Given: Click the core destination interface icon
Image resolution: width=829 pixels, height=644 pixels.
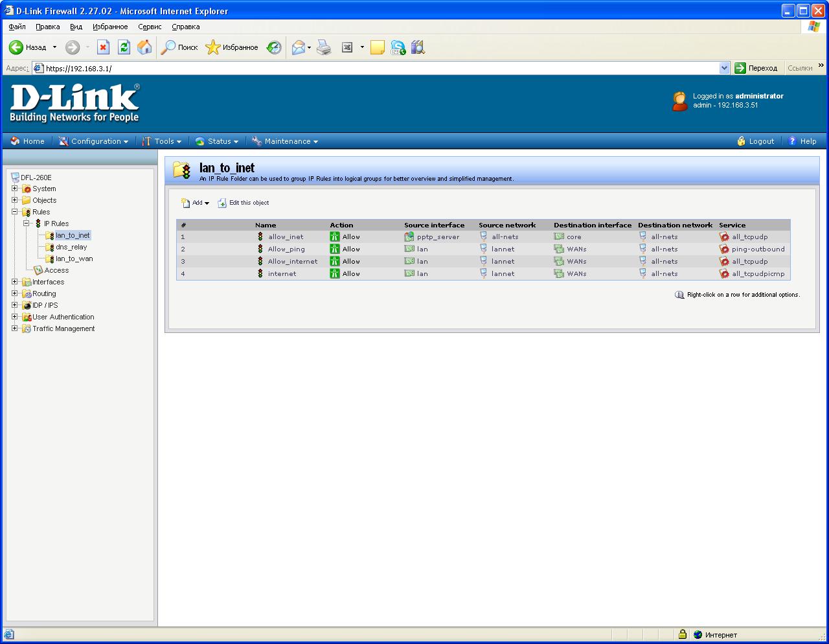Looking at the screenshot, I should 559,237.
